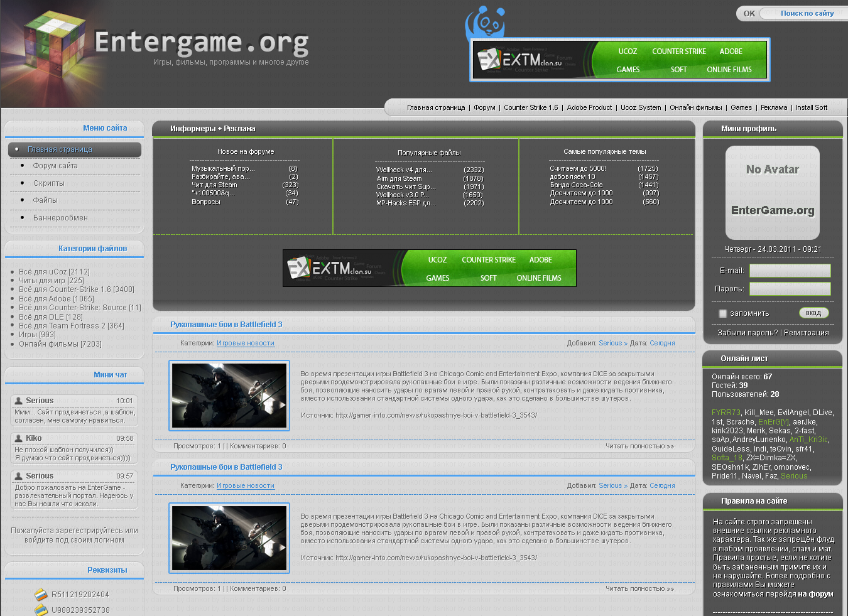Open category Всё для Adobe [1065]
Image resolution: width=848 pixels, height=616 pixels.
(57, 299)
